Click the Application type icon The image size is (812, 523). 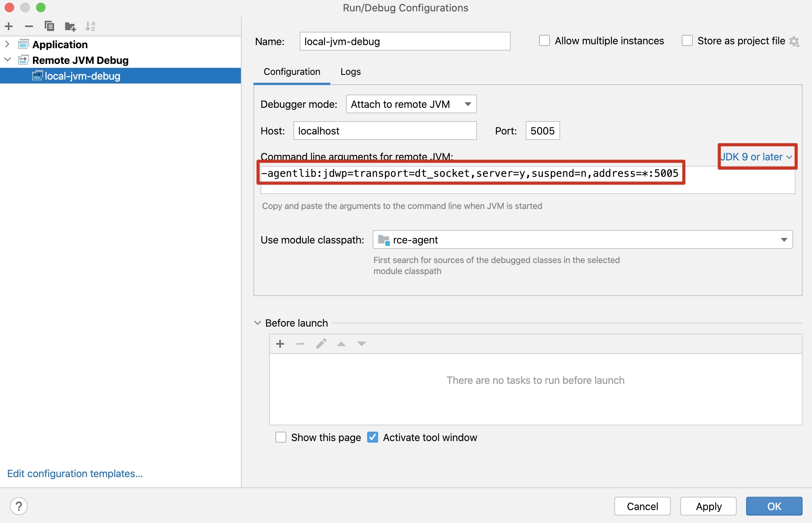[x=24, y=44]
